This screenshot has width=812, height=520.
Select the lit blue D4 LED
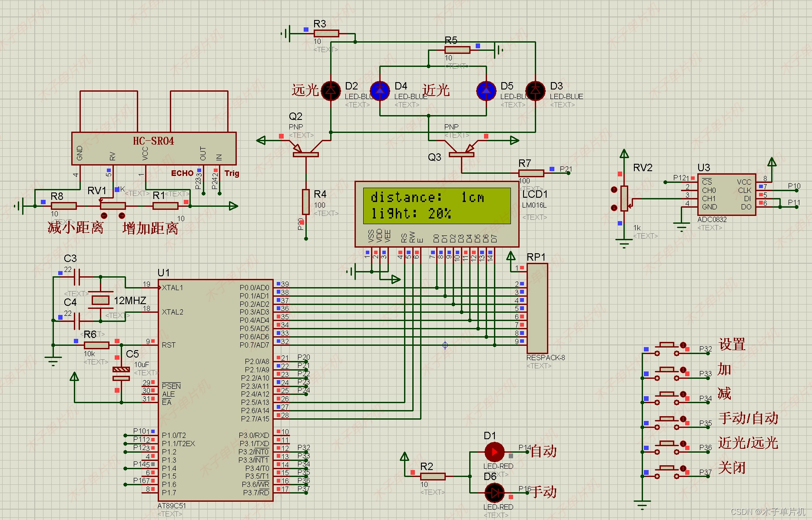(380, 91)
